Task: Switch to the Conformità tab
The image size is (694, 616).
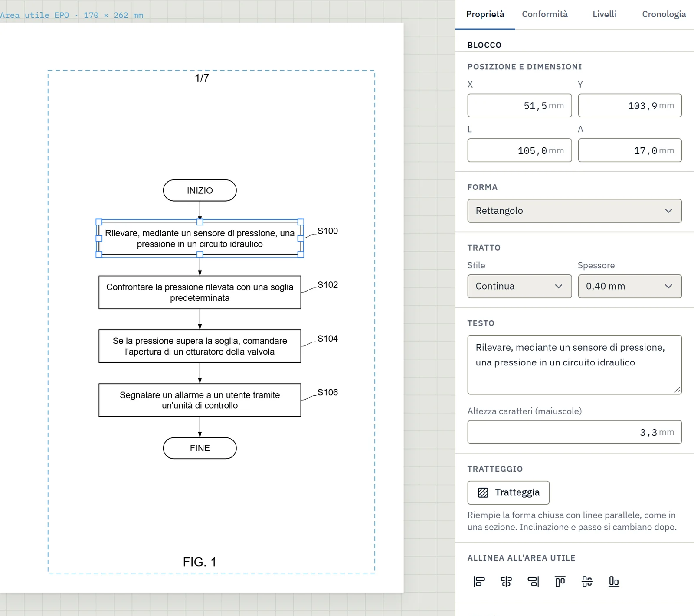Action: (545, 14)
